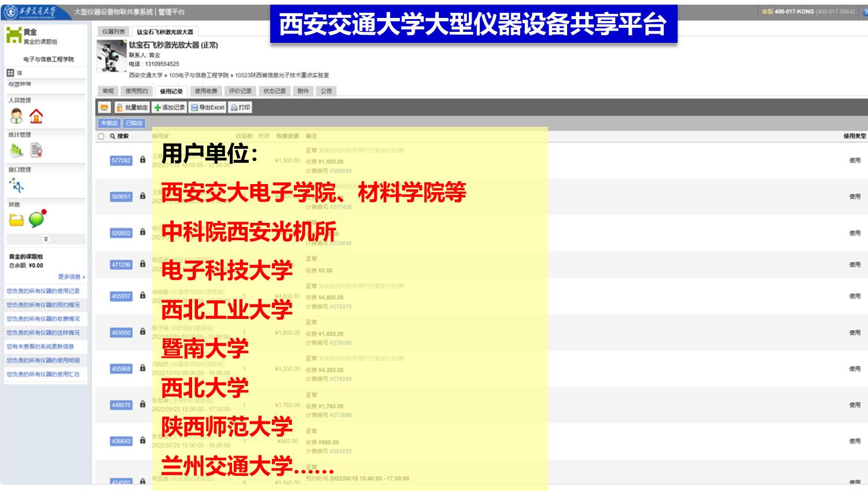Open the green bar chart statistics icon
The image size is (868, 492).
[16, 150]
